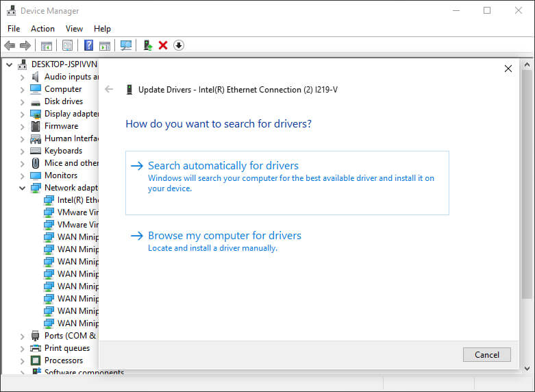The height and width of the screenshot is (392, 535).
Task: Select the Print queues printer icon
Action: pos(36,348)
